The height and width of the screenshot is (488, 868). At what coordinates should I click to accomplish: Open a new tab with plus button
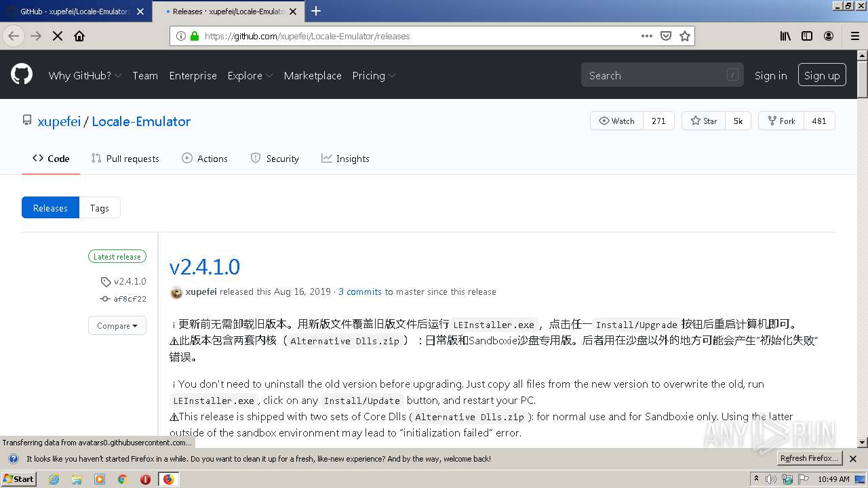(316, 11)
